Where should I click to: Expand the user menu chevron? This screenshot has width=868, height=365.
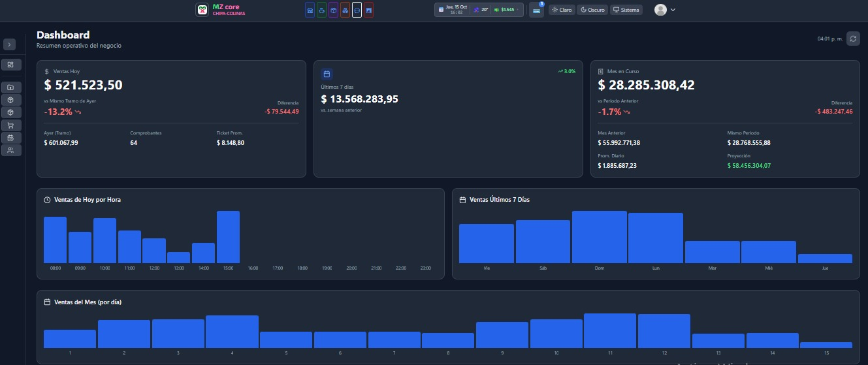(673, 10)
